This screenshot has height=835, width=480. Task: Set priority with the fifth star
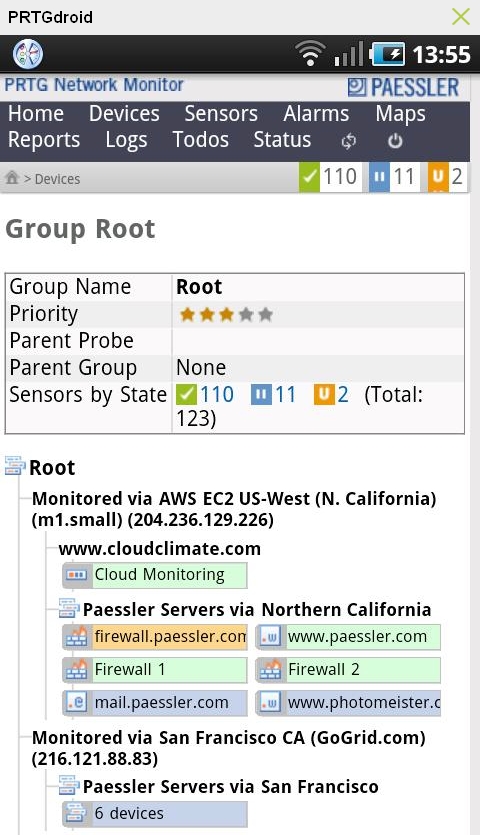[x=265, y=314]
